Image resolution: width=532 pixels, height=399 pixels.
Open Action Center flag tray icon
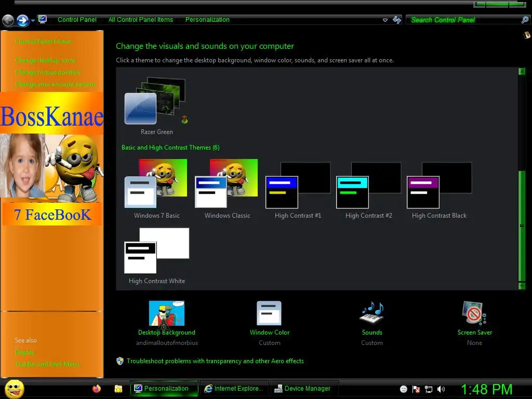[x=416, y=389]
